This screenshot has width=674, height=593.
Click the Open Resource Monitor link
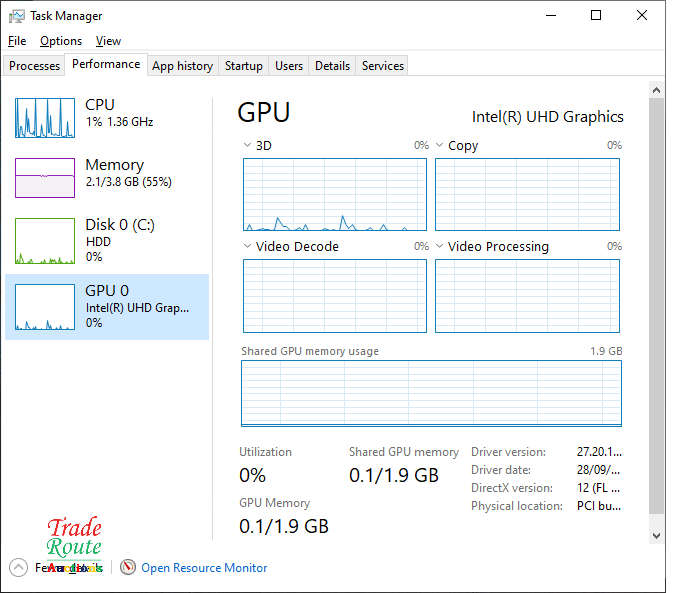pos(204,568)
